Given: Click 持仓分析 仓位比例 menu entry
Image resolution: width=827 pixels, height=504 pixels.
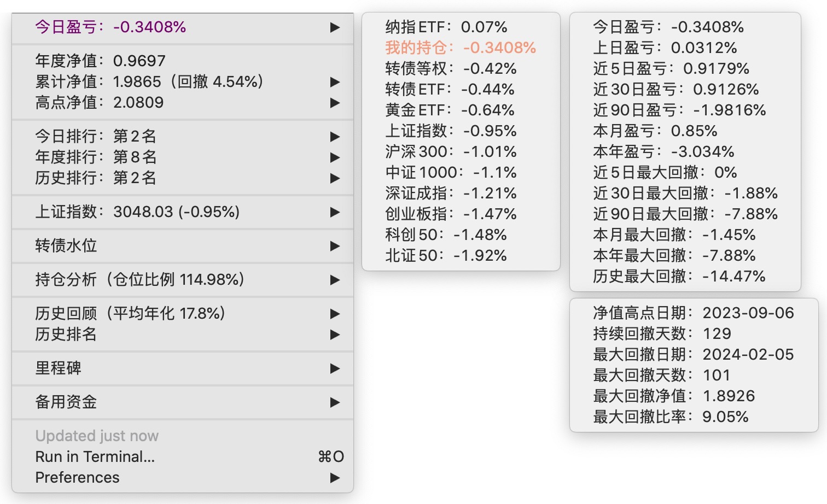Looking at the screenshot, I should [x=139, y=280].
